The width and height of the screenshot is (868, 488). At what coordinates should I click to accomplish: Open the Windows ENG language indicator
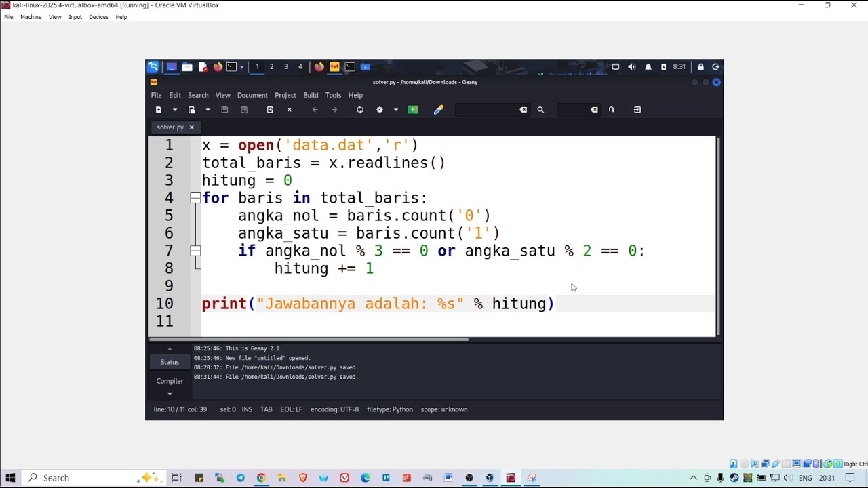point(806,478)
